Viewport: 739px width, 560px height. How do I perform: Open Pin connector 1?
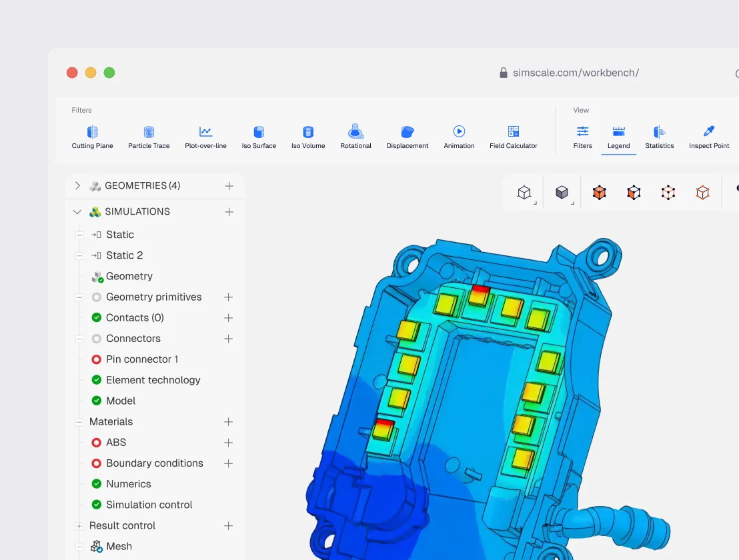point(142,359)
